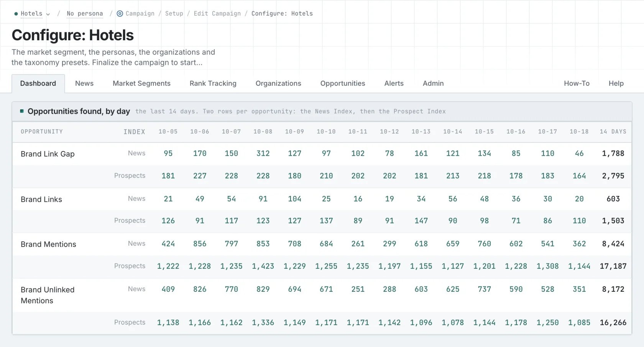
Task: Click Brand Links News total 603
Action: tap(613, 199)
